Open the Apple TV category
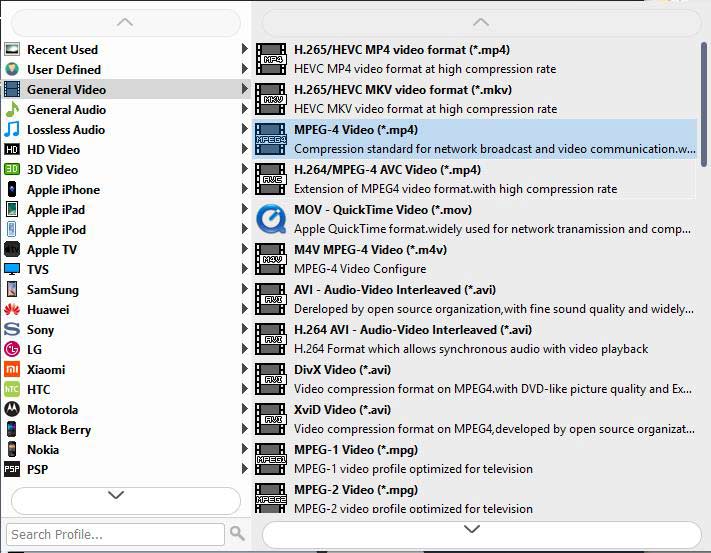711x553 pixels. tap(126, 249)
